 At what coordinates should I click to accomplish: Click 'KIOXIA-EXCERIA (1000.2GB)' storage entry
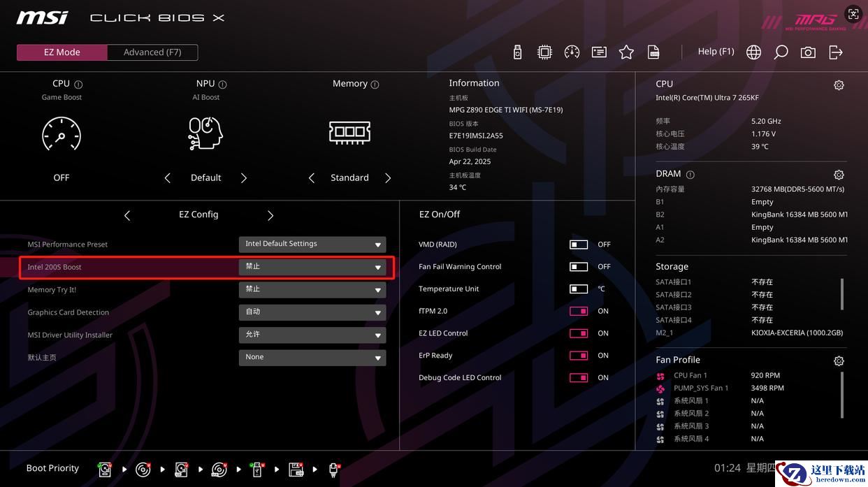(797, 333)
